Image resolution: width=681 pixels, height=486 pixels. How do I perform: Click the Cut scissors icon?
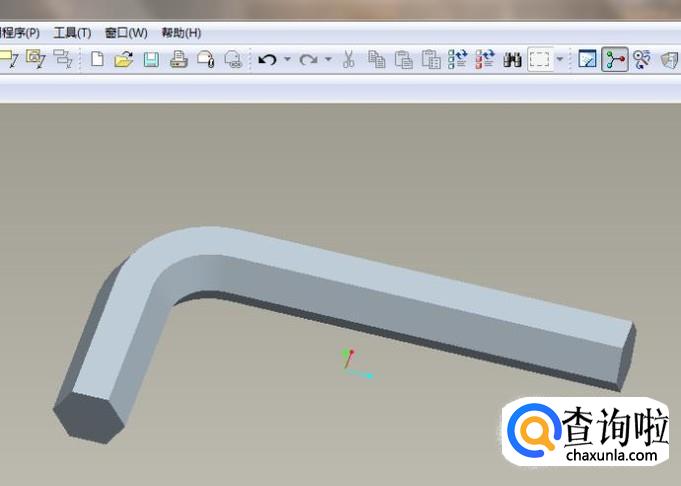tap(348, 60)
